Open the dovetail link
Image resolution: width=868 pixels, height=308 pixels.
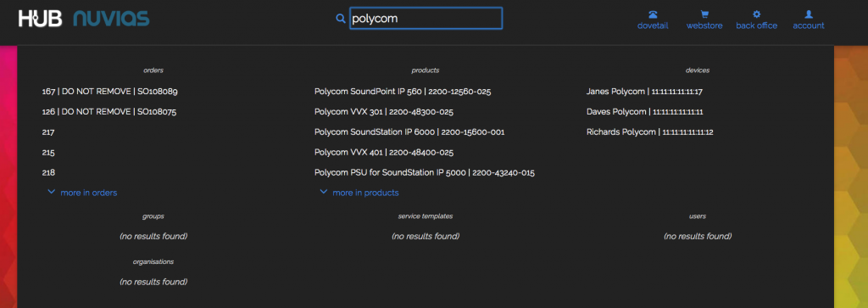[654, 25]
